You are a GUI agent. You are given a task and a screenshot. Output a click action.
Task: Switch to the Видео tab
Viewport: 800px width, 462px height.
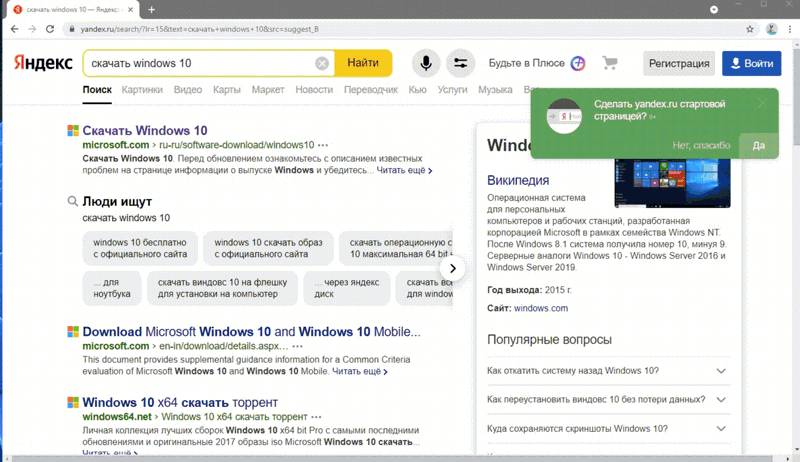pyautogui.click(x=188, y=90)
